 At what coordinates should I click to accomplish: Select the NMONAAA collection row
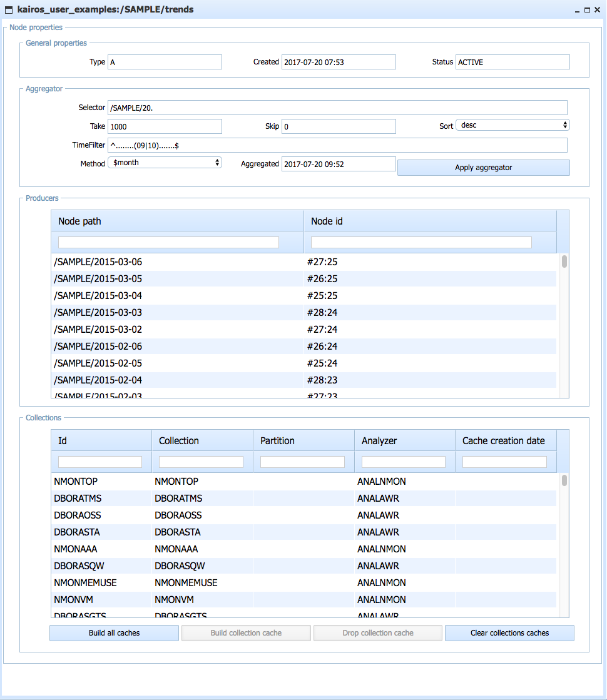click(x=303, y=549)
